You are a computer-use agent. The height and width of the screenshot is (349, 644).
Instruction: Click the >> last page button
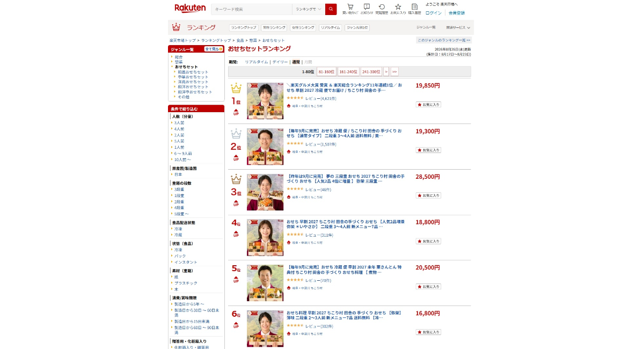[x=394, y=71]
